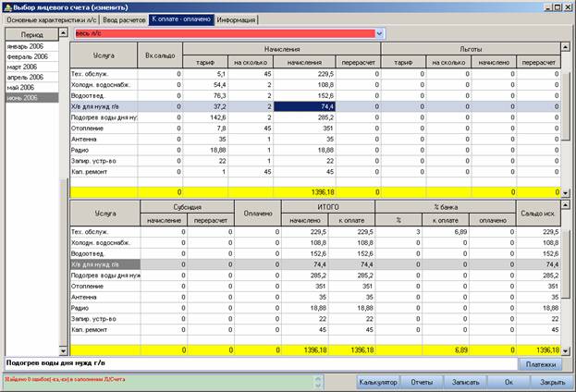Viewport: 576px width, 392px height.
Task: Click total 1396,18 in upper yellow row
Action: tap(304, 192)
